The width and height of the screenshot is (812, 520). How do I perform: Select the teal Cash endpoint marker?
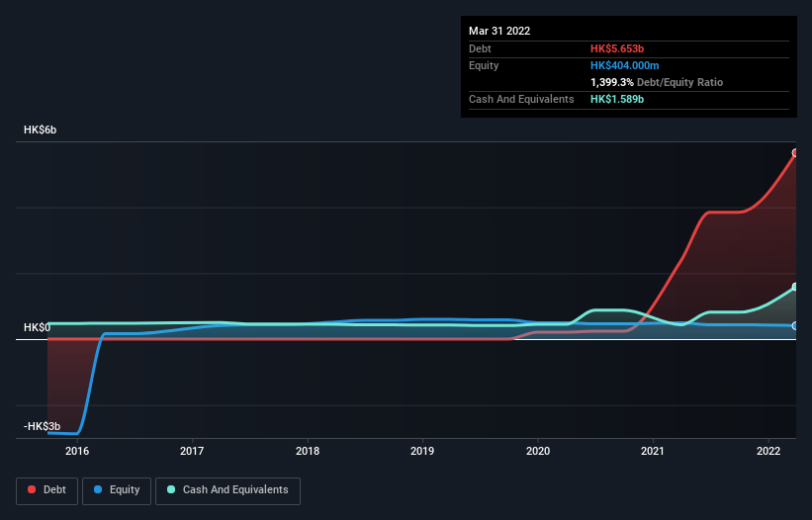795,287
